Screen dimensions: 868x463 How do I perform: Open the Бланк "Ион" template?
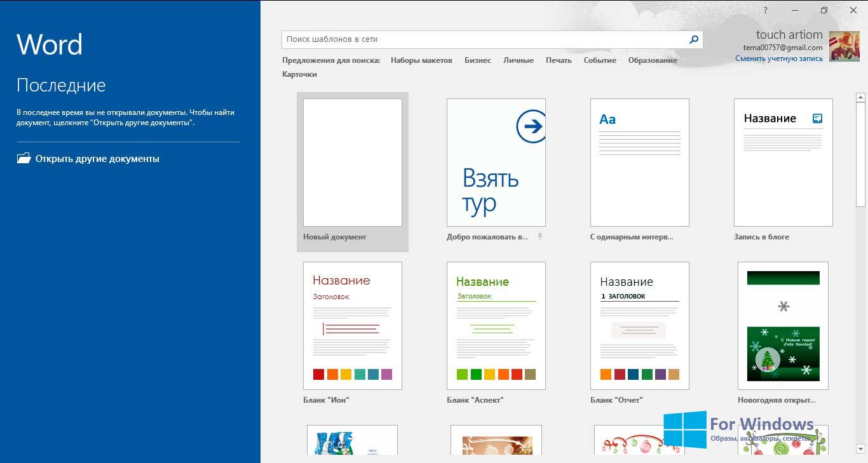click(x=353, y=326)
